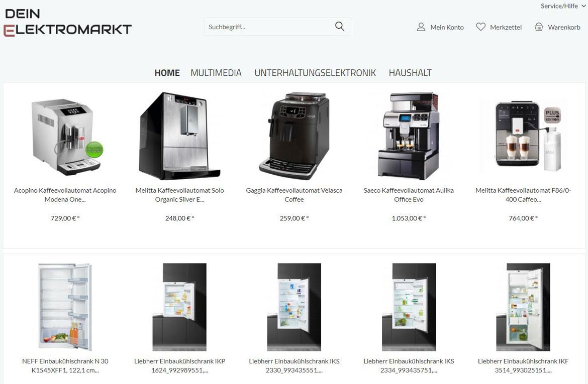Click Acopino Kaffeevollautomat Acopino Modena One title

65,195
